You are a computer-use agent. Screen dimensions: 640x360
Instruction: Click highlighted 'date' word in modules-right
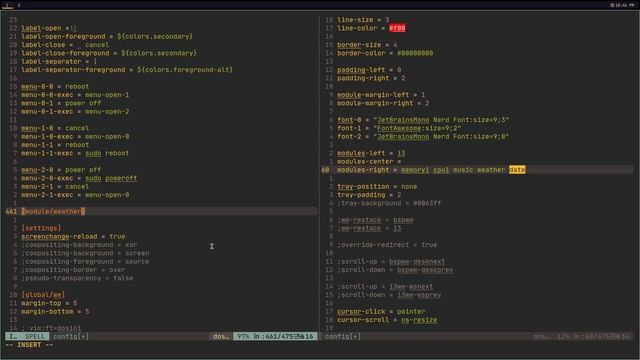(517, 170)
